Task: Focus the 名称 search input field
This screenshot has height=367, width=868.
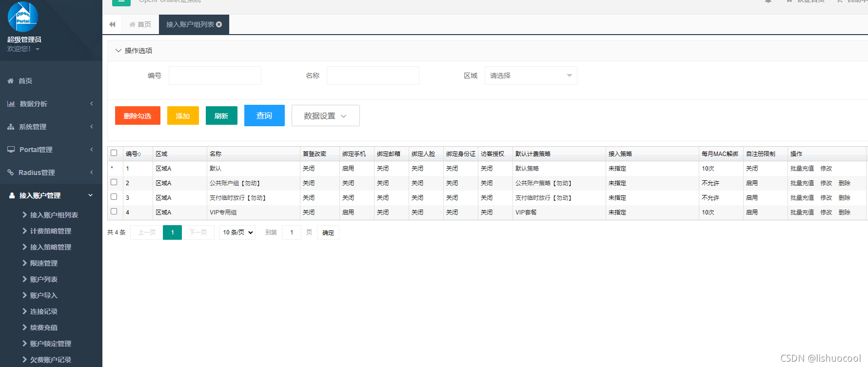Action: click(373, 76)
